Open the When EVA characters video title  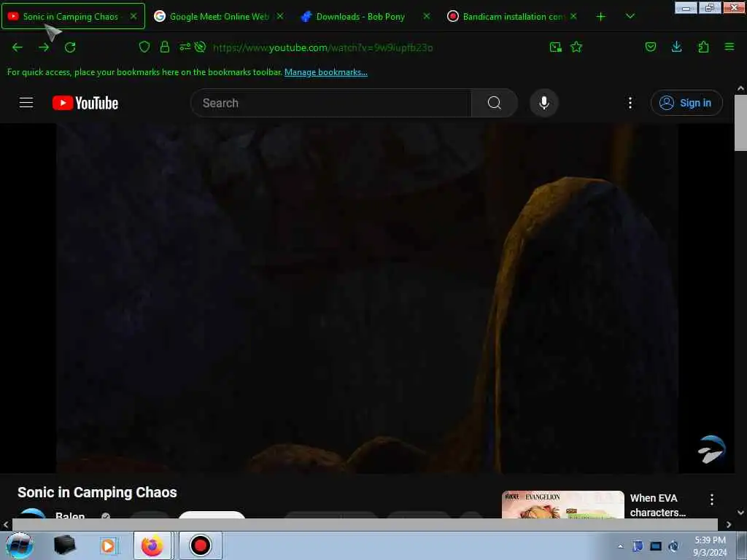(658, 505)
